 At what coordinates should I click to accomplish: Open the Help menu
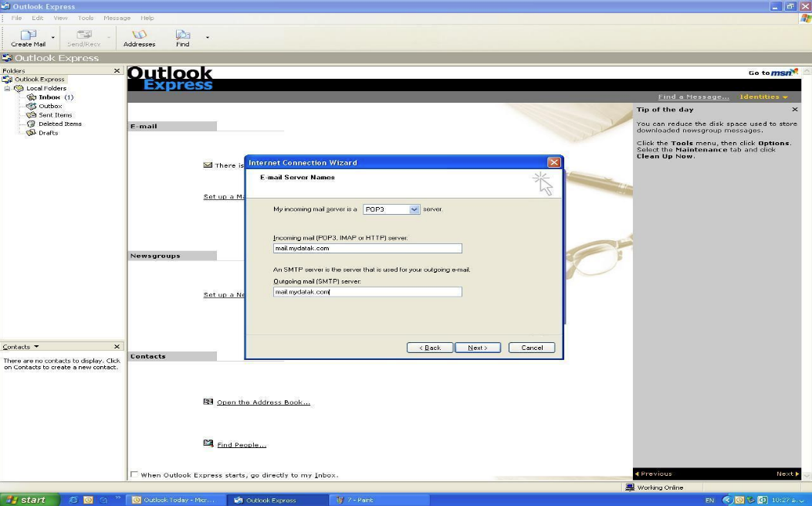coord(147,18)
